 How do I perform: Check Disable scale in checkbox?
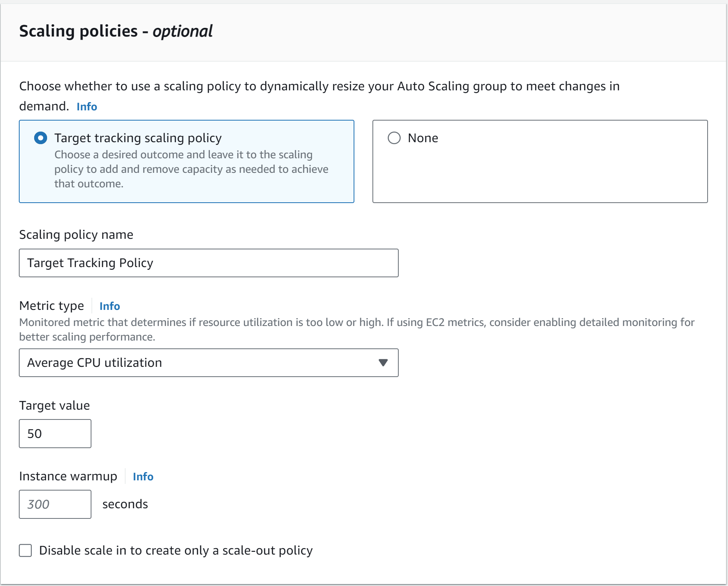(x=26, y=550)
